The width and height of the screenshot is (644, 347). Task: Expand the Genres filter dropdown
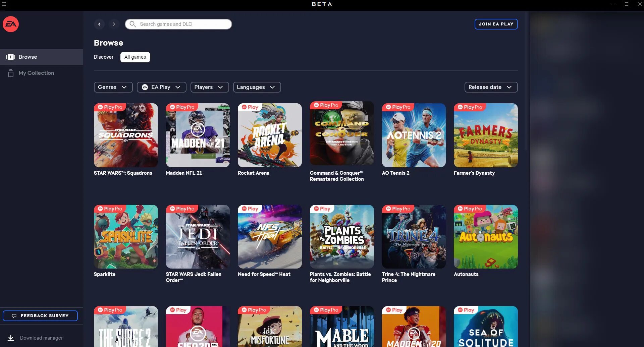(113, 87)
